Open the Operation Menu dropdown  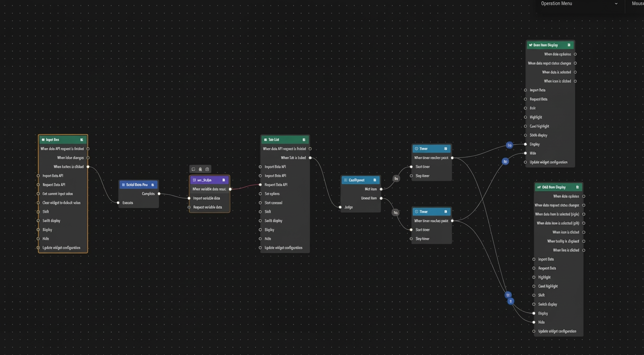(x=579, y=4)
